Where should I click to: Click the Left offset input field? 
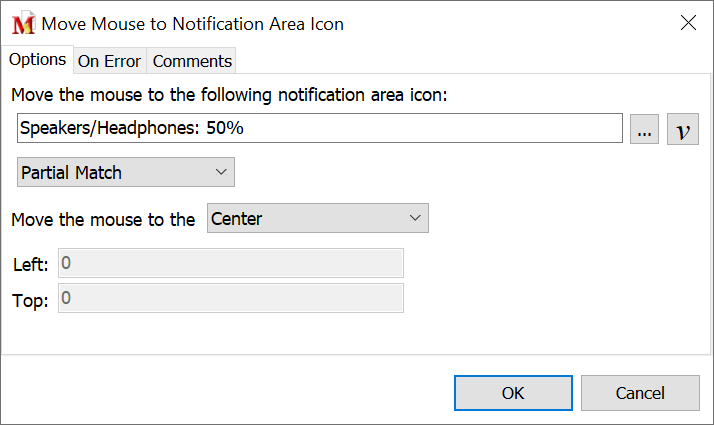click(231, 264)
